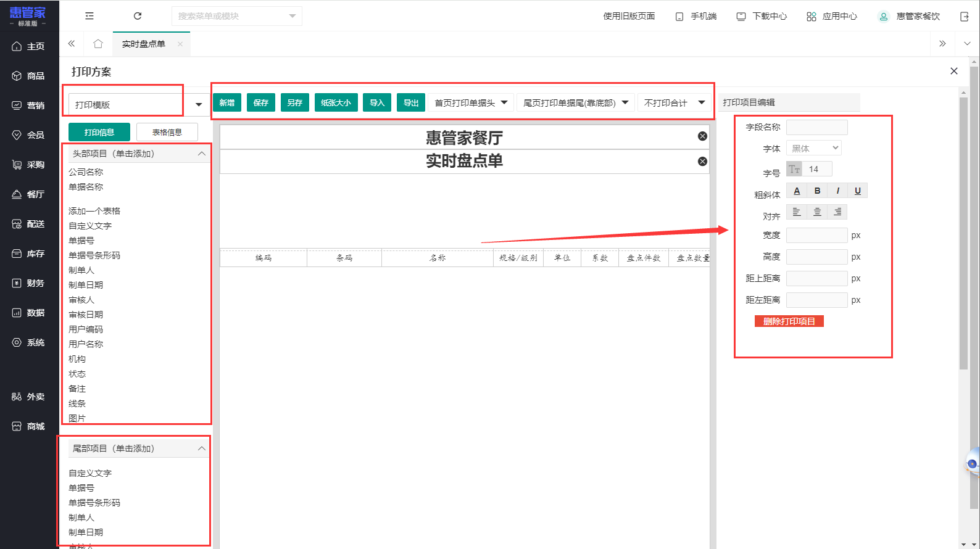Remove the 实时盘点单 title item
The width and height of the screenshot is (980, 549).
pyautogui.click(x=702, y=162)
